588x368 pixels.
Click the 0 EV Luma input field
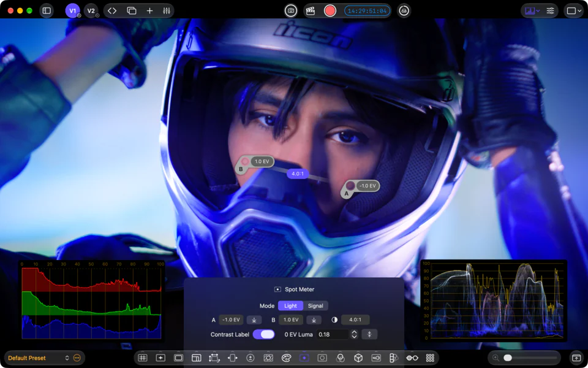333,334
